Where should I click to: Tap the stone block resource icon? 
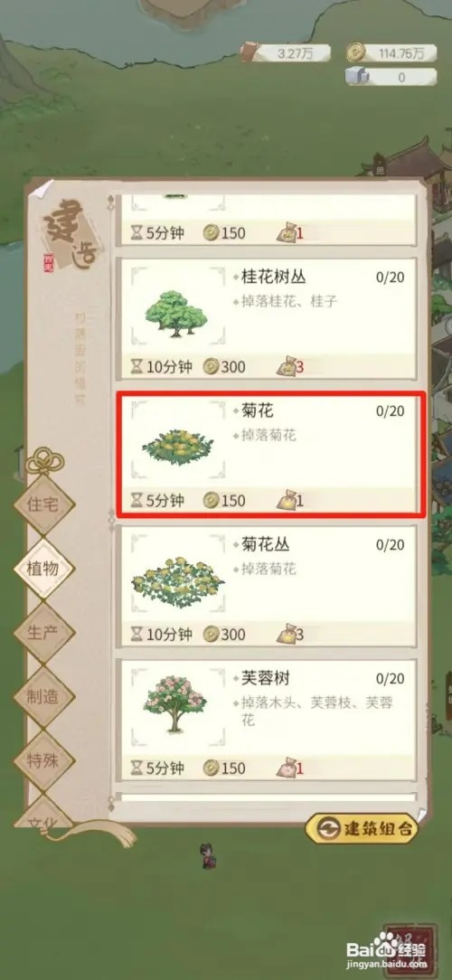click(358, 77)
